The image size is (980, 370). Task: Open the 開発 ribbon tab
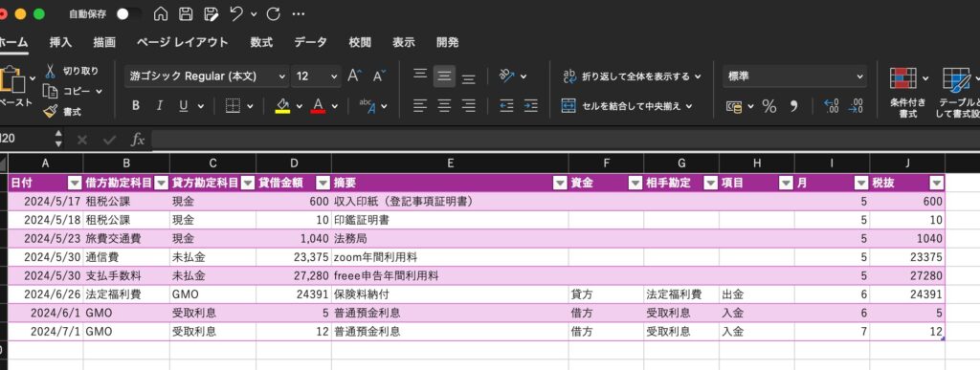(x=448, y=42)
